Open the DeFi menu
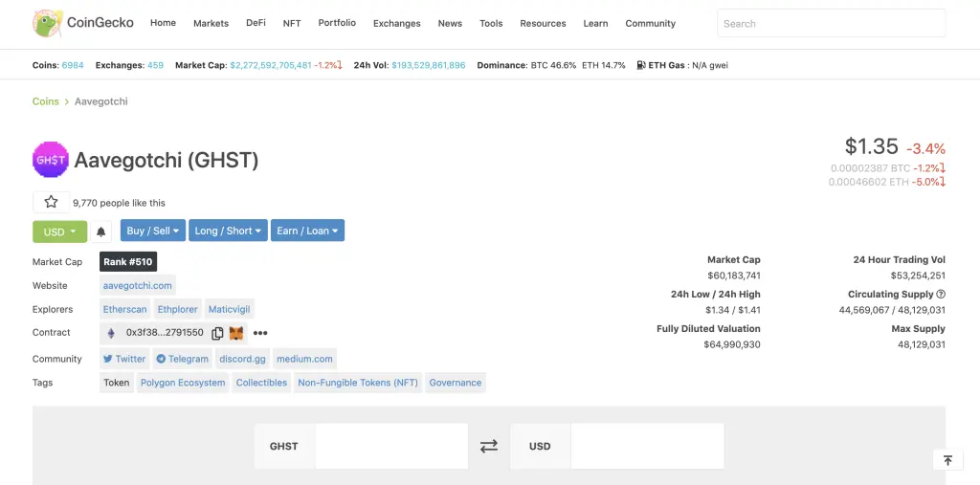Screen dimensions: 980x485 [256, 23]
